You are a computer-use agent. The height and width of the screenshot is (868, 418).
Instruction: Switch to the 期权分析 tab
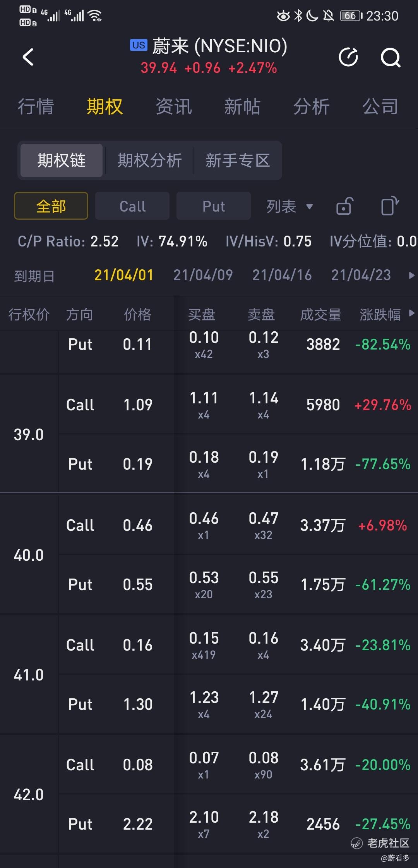coord(150,160)
